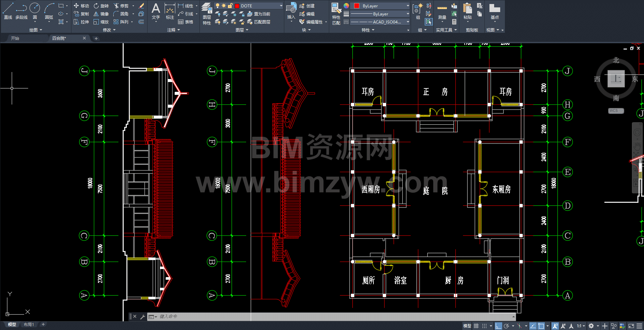
Task: Expand the ACAD_ISO04 linetype dropdown
Action: pyautogui.click(x=408, y=22)
